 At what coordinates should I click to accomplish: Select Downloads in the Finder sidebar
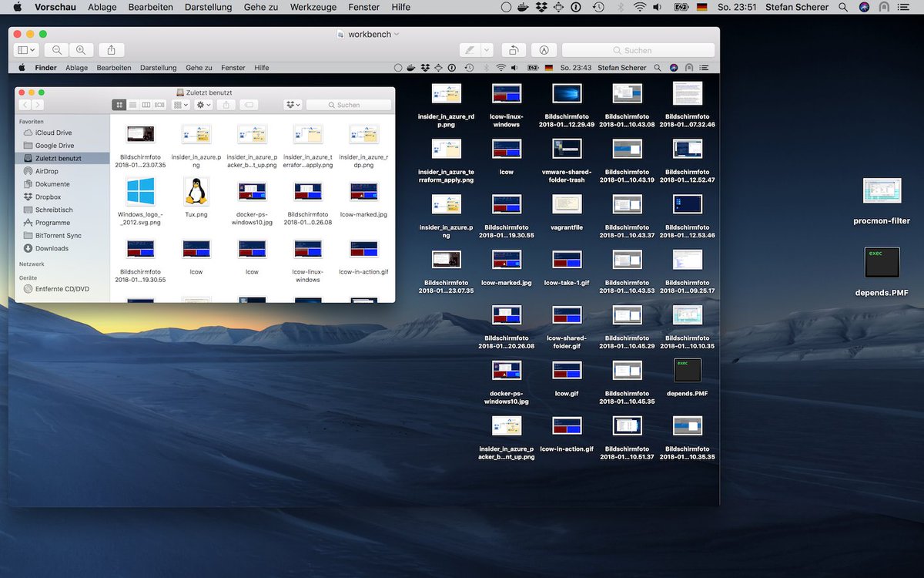click(52, 248)
